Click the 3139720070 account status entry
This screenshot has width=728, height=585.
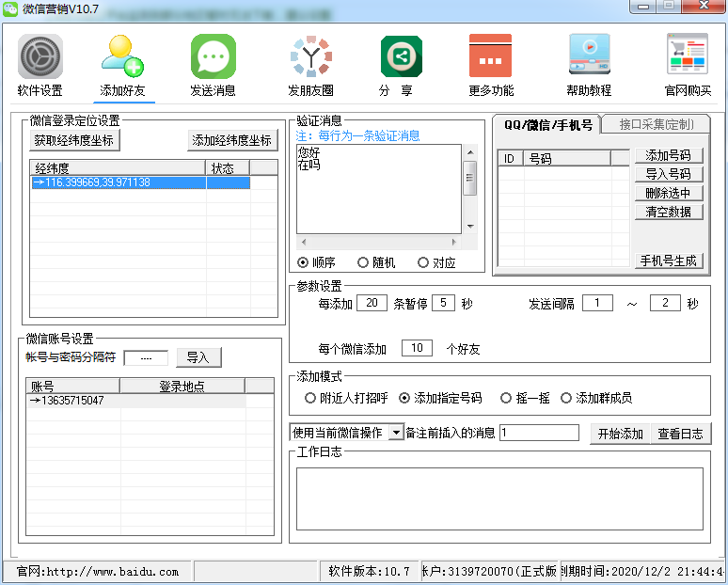pos(489,571)
